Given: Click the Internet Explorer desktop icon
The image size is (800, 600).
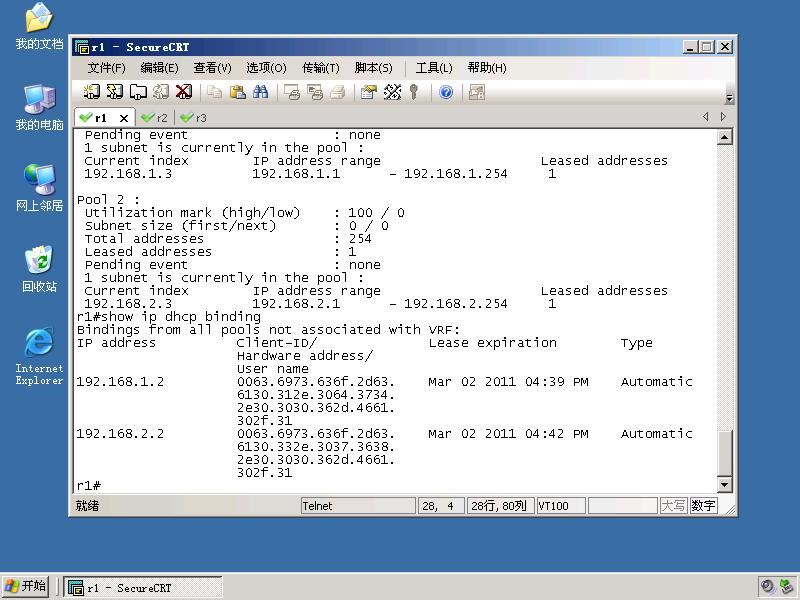Looking at the screenshot, I should click(x=39, y=356).
